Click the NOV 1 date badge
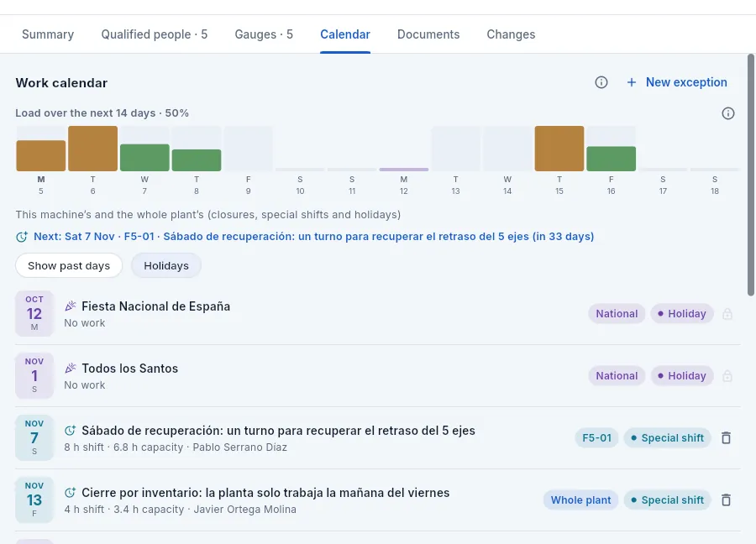The image size is (756, 544). (x=34, y=376)
